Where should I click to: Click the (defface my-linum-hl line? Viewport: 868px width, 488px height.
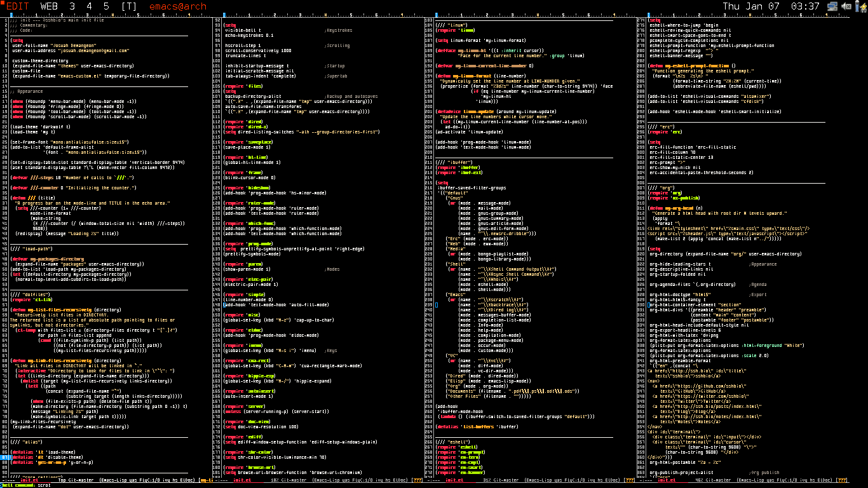[490, 50]
